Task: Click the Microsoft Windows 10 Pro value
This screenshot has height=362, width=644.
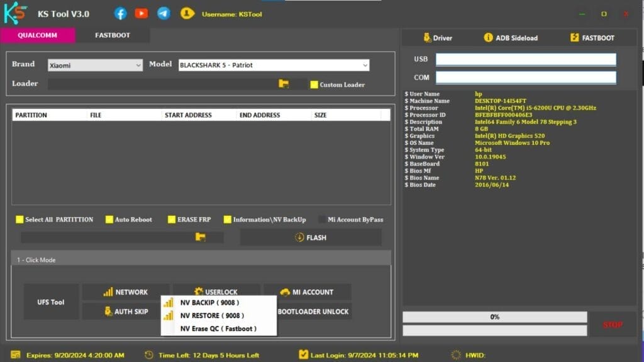Action: (x=512, y=143)
